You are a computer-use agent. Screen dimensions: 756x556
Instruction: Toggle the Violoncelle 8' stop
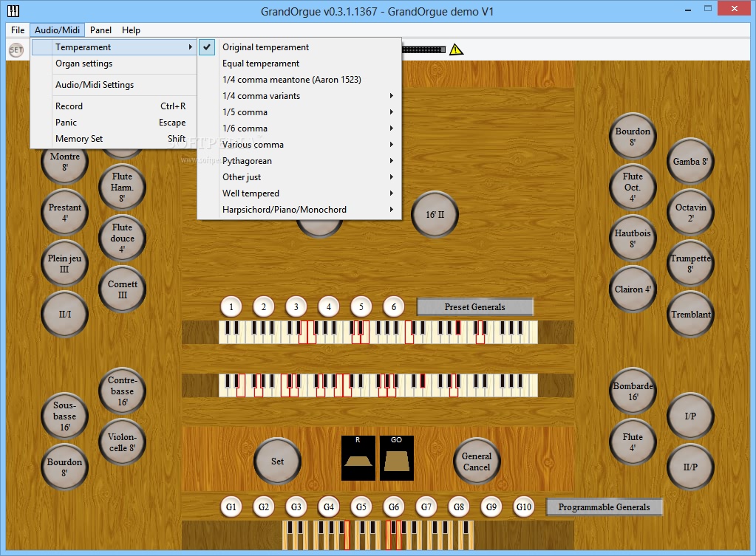(122, 442)
